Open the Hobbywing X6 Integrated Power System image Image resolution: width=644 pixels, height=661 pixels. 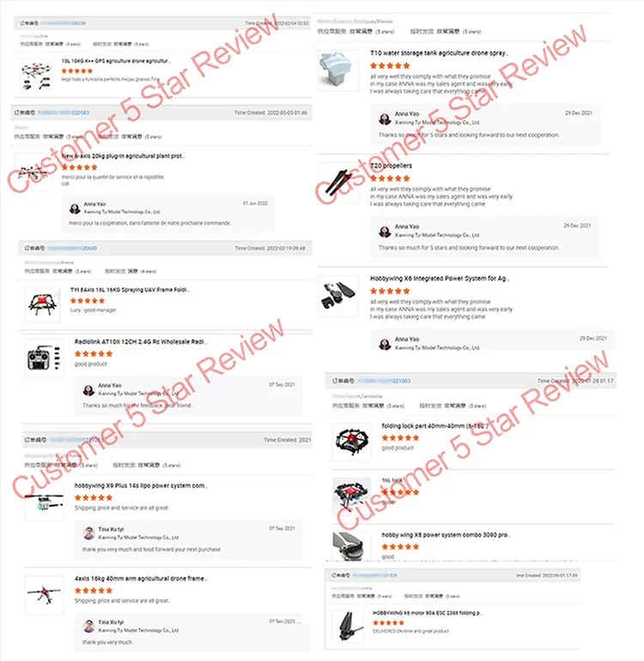click(337, 296)
